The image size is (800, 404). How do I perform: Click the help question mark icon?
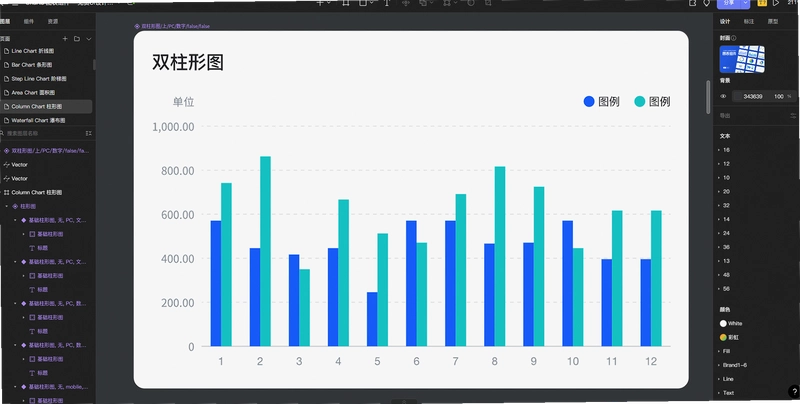[x=794, y=392]
